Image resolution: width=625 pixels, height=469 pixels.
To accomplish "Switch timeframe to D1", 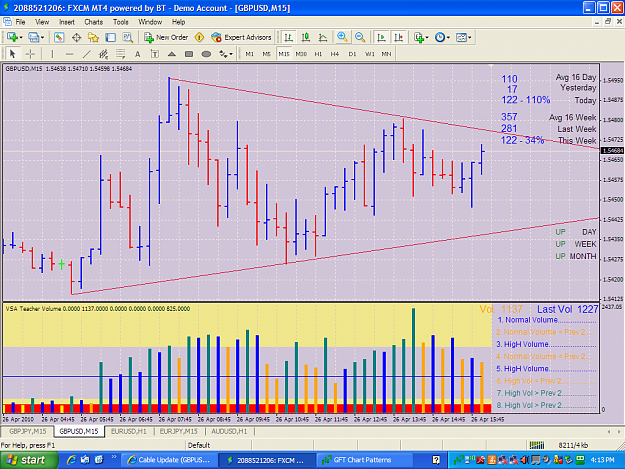I will [352, 54].
